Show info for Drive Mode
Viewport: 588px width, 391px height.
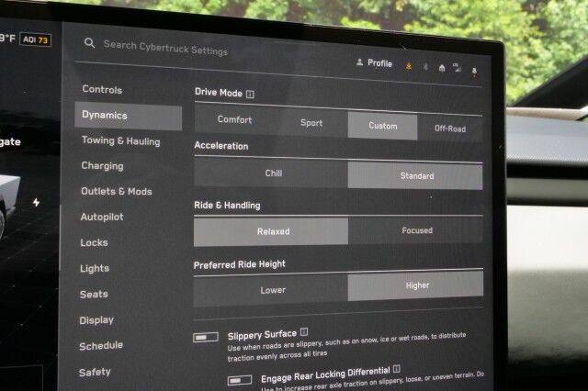pos(250,94)
